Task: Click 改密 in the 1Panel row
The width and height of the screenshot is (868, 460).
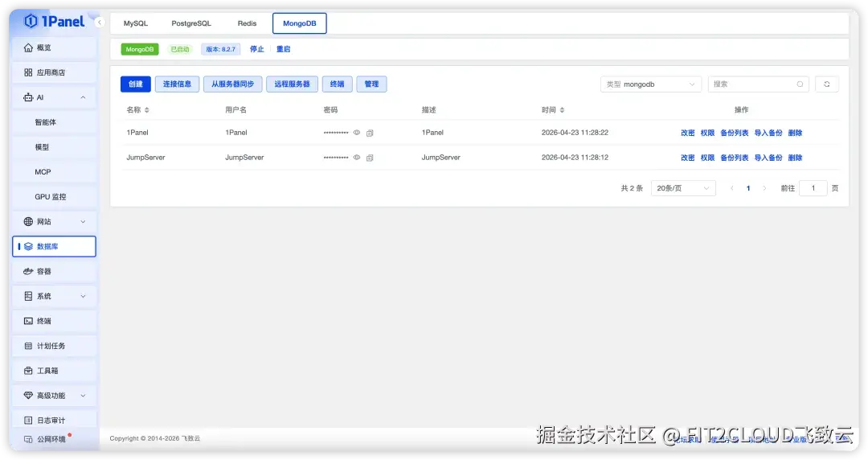Action: (x=687, y=133)
